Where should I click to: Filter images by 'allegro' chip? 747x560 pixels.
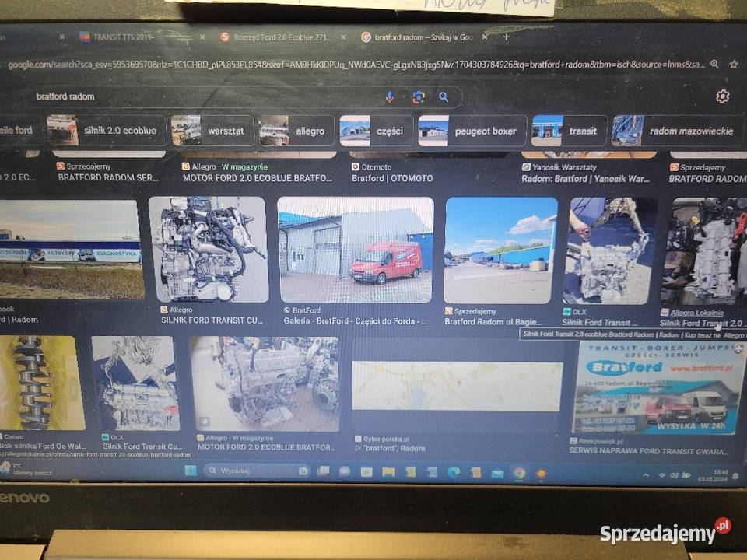coord(296,130)
